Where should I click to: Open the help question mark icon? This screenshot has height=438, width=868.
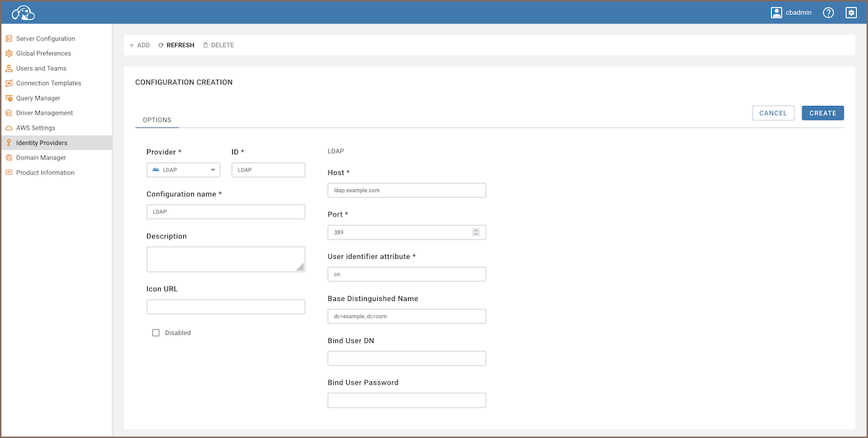tap(828, 12)
